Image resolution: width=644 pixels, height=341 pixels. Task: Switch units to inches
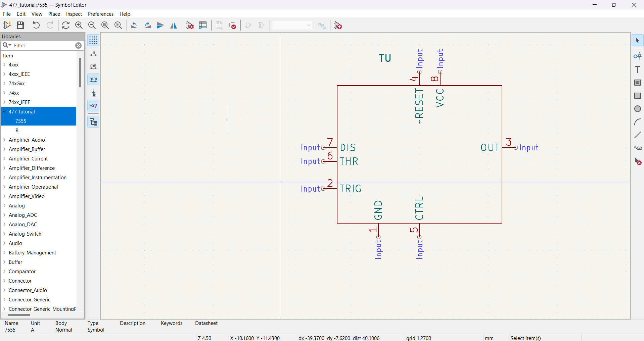[93, 53]
